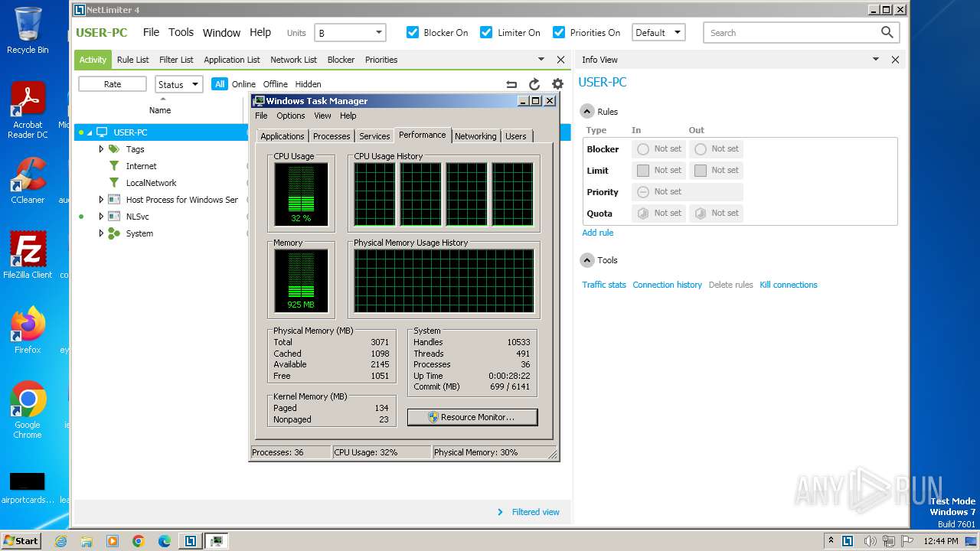Viewport: 980px width, 551px height.
Task: Open FileZilla Client desktop icon
Action: click(x=28, y=255)
